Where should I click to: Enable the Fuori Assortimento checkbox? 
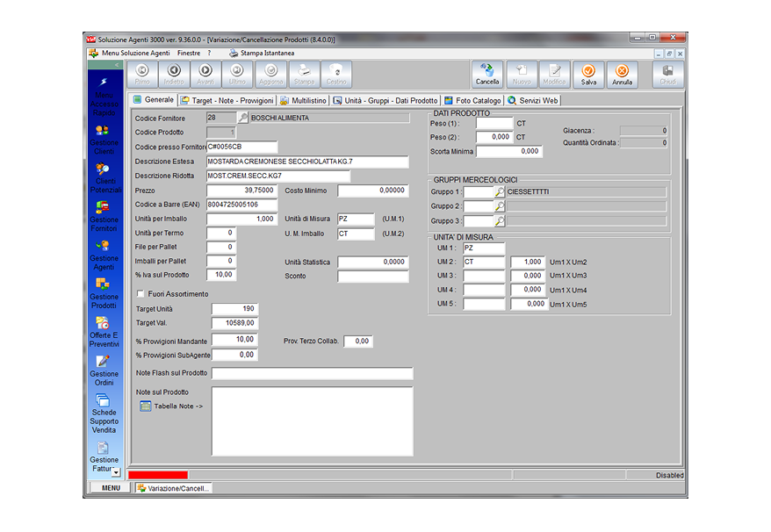[x=141, y=294]
